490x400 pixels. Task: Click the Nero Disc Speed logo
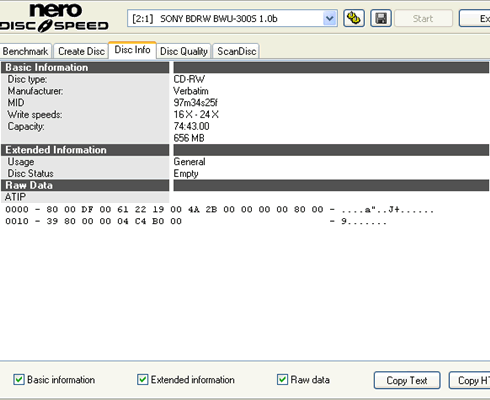[x=54, y=18]
